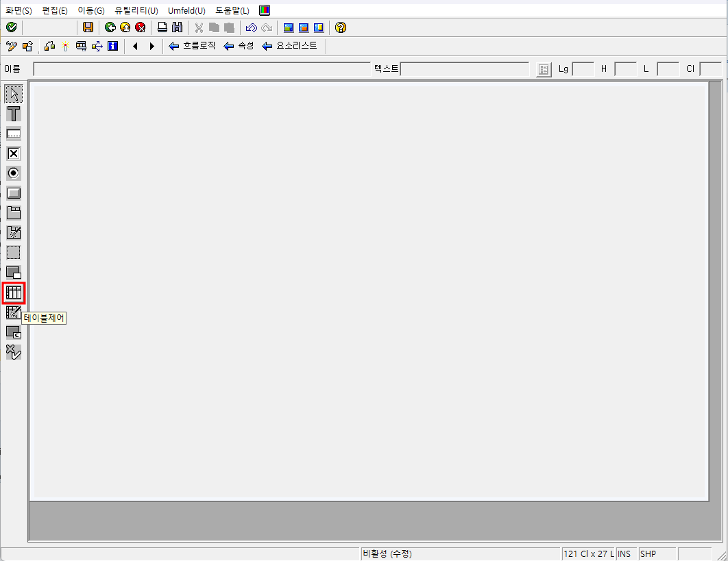The width and height of the screenshot is (728, 561).
Task: Open the 화면(S) menu
Action: [19, 10]
